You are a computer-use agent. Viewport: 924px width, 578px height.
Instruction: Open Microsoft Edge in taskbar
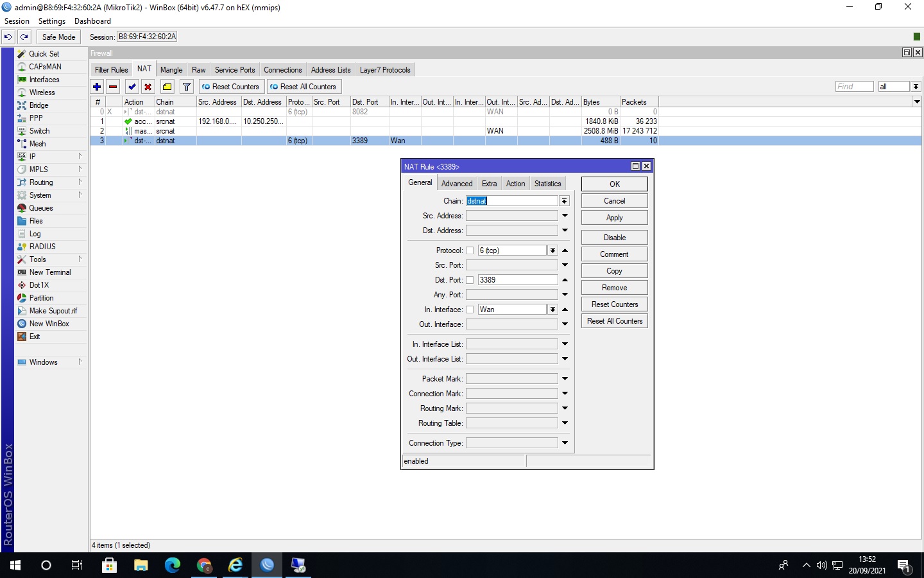[x=173, y=565]
